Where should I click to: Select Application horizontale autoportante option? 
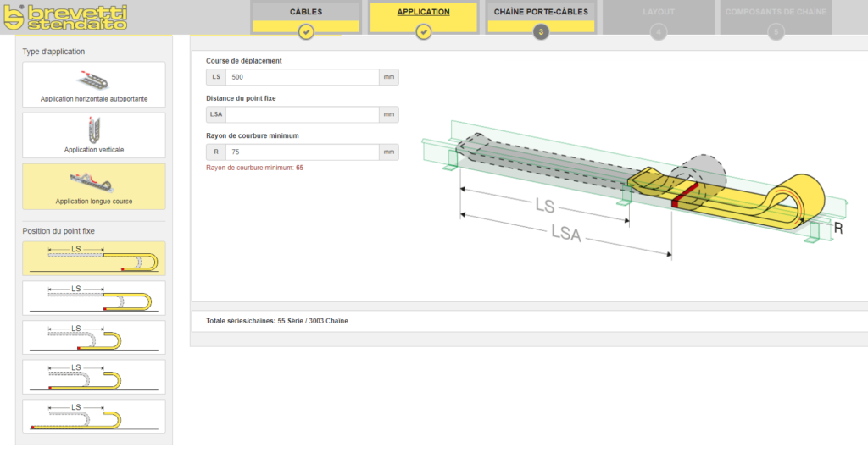point(94,85)
